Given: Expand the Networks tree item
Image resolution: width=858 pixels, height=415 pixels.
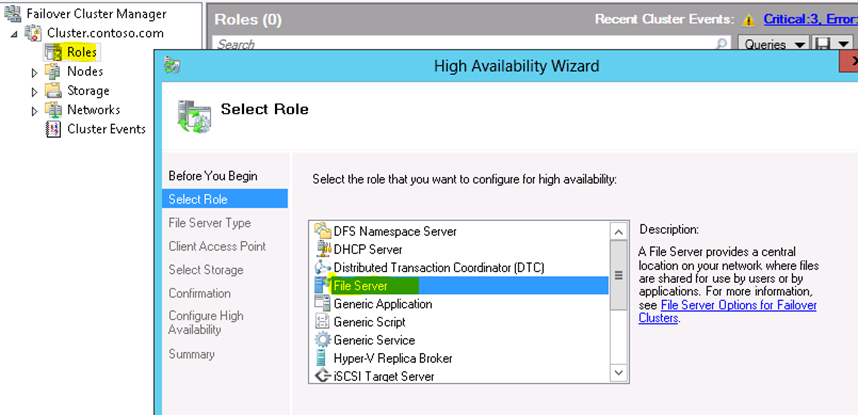Looking at the screenshot, I should coord(34,111).
